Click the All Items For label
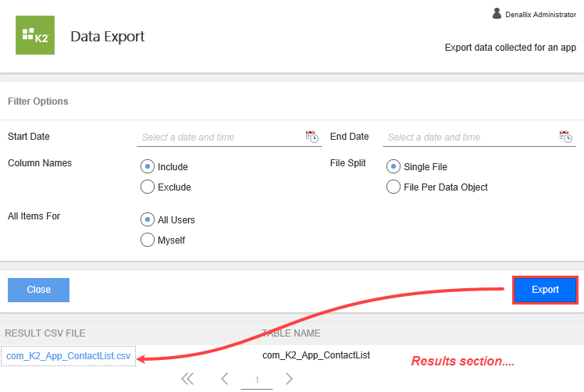Viewport: 584px width, 392px height. coord(34,216)
